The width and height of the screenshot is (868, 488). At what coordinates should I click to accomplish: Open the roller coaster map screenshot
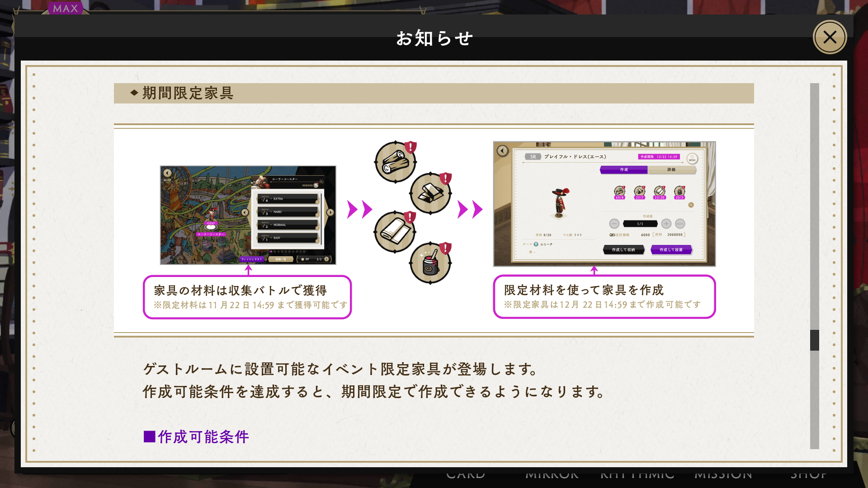coord(248,215)
